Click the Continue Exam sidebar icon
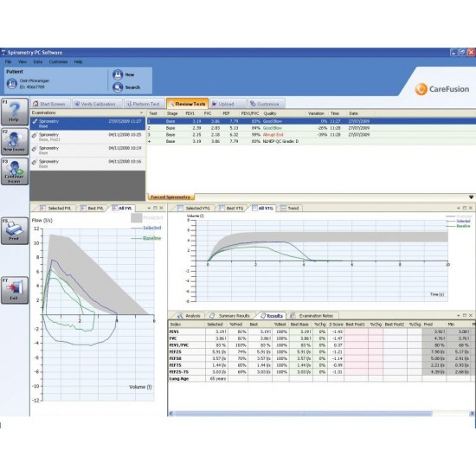476x476 pixels. tap(14, 171)
